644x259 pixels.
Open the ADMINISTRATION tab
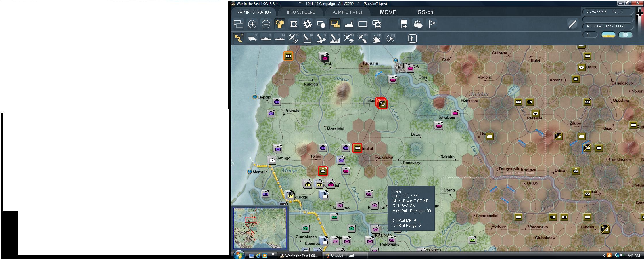point(348,12)
